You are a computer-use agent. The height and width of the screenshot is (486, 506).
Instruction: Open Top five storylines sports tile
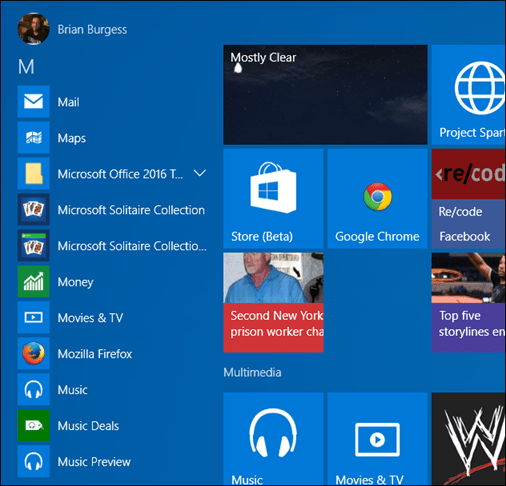[469, 302]
